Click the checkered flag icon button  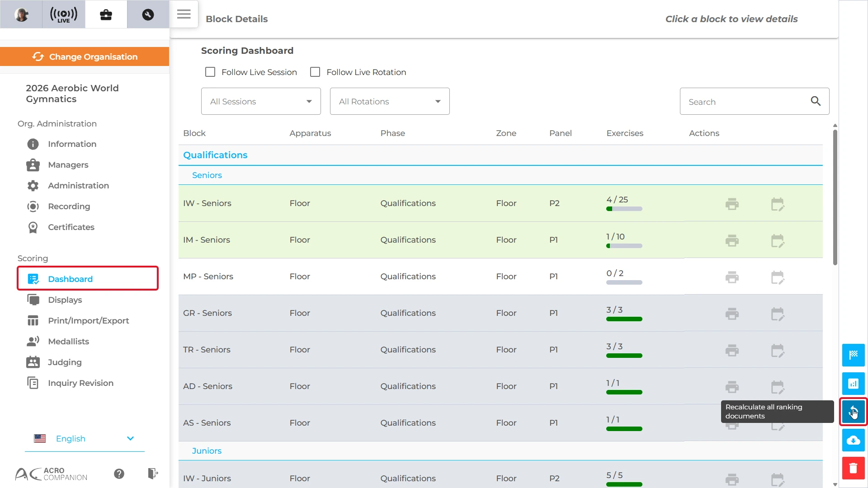[853, 355]
